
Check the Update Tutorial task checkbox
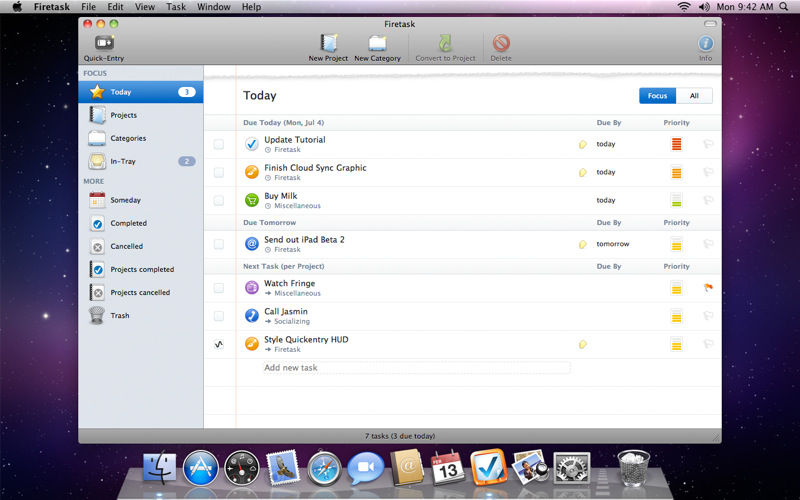pyautogui.click(x=219, y=144)
